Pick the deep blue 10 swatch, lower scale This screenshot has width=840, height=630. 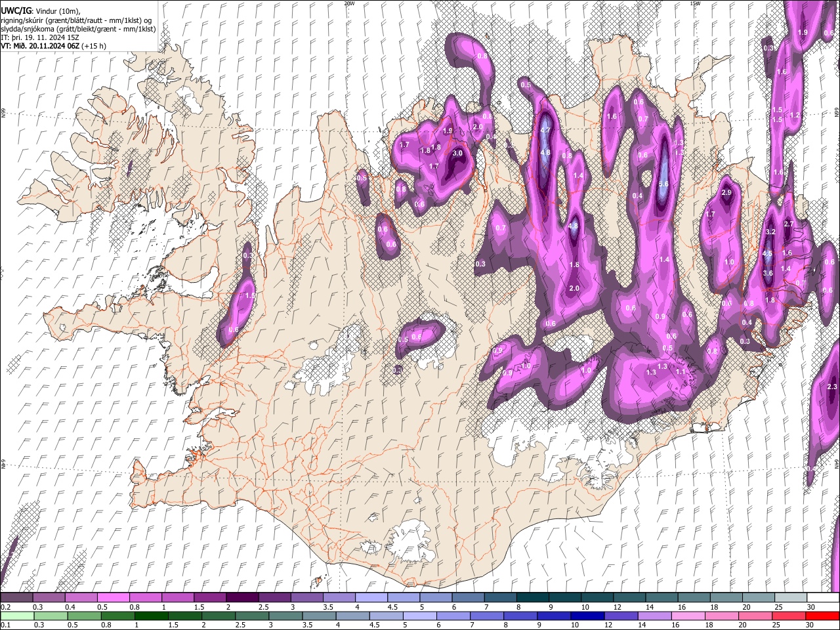pyautogui.click(x=587, y=616)
